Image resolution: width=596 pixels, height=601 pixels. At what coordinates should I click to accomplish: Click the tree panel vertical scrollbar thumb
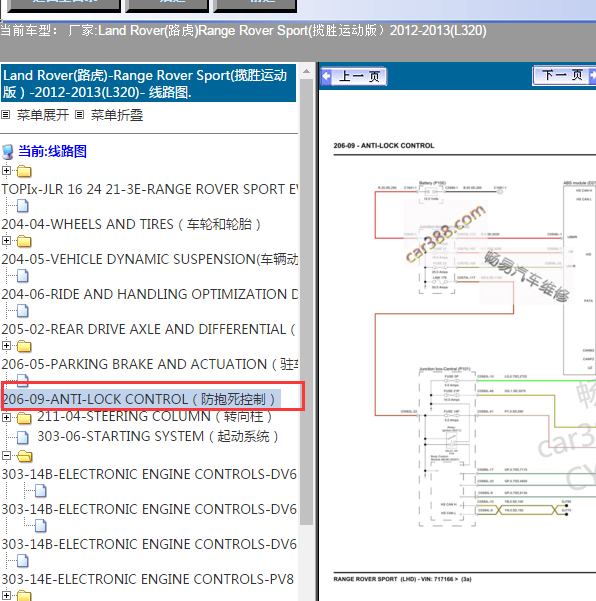tap(306, 302)
